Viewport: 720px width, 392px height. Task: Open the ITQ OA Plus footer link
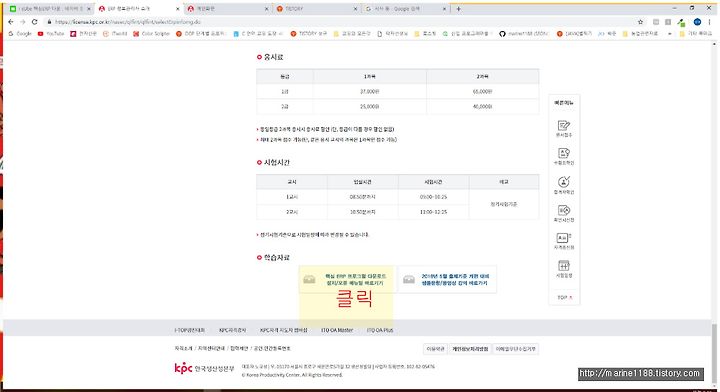380,330
